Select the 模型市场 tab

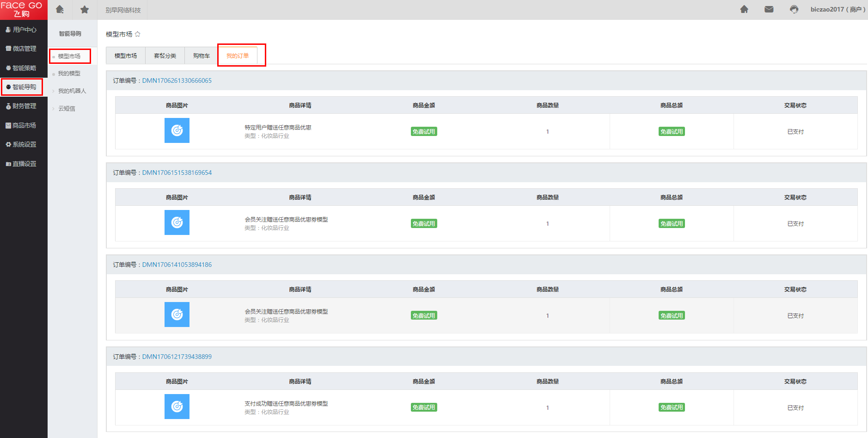(x=126, y=56)
